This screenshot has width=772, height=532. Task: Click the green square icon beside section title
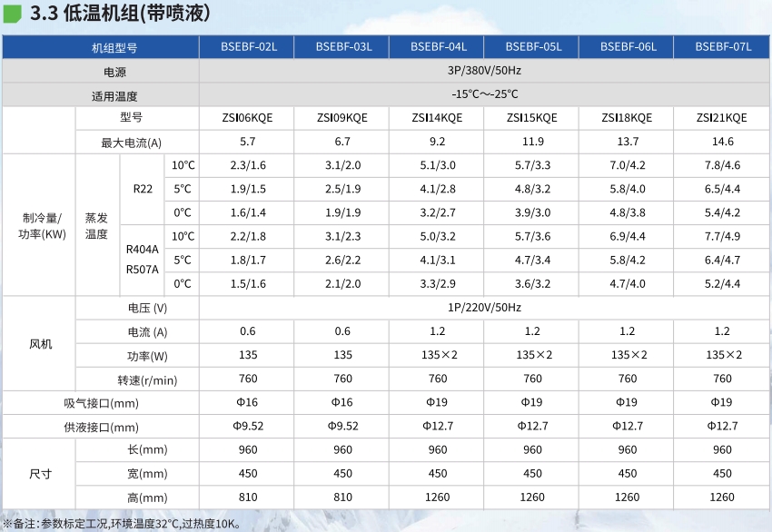pyautogui.click(x=14, y=15)
